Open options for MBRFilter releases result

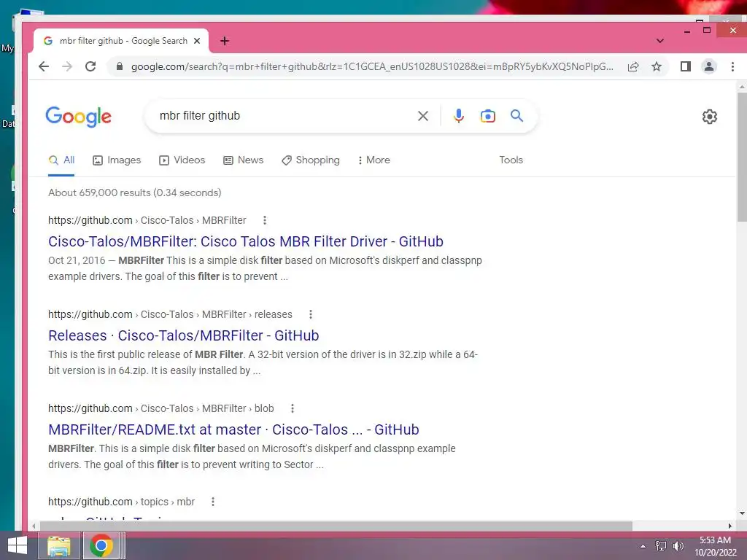[x=311, y=314]
